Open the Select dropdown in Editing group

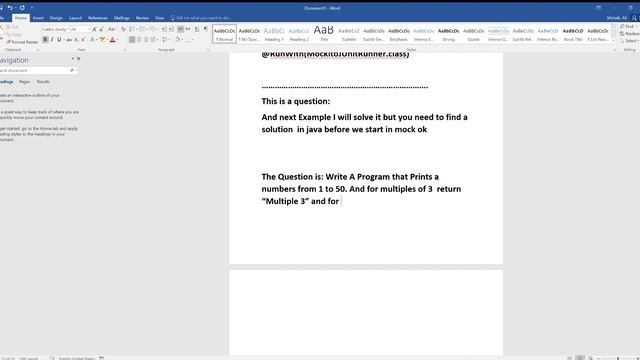(x=629, y=40)
